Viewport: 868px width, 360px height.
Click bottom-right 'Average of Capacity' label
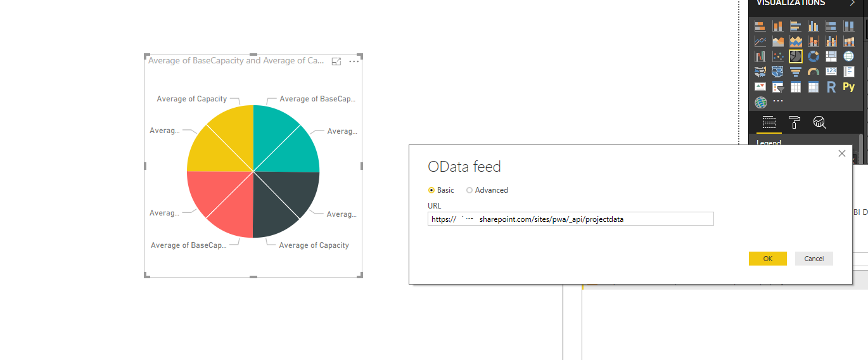pos(314,245)
